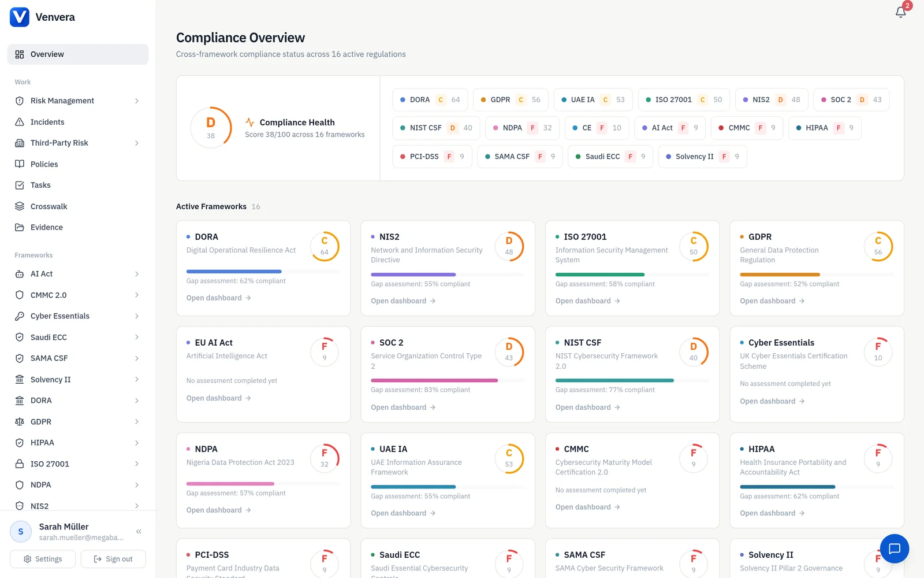Click the Solvency II bank icon
Viewport: 924px width, 578px height.
[20, 380]
